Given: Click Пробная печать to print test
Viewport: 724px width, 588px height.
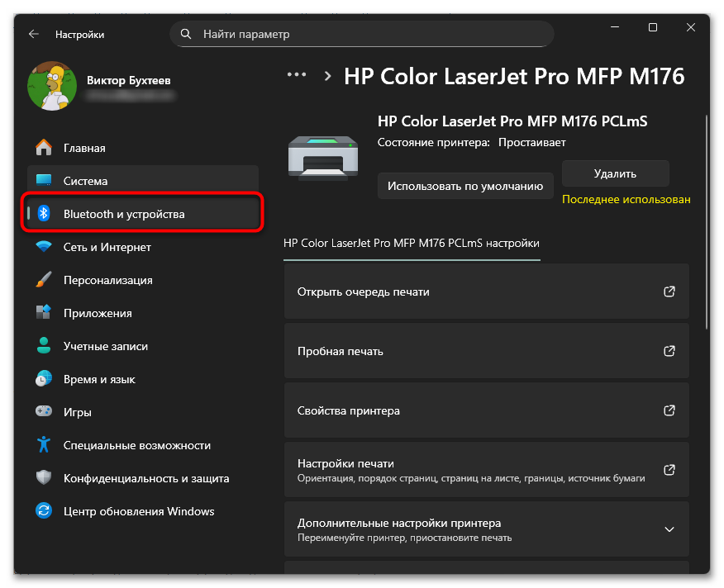Looking at the screenshot, I should point(486,351).
